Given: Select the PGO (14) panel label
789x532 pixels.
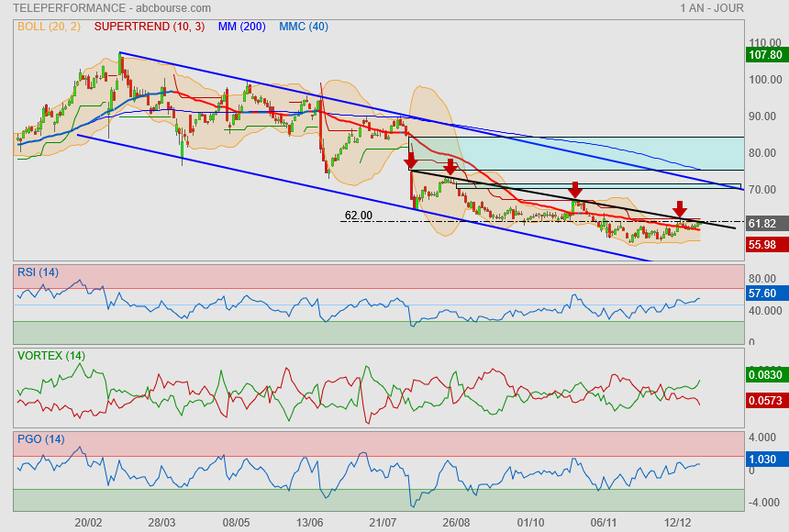Looking at the screenshot, I should [x=40, y=438].
